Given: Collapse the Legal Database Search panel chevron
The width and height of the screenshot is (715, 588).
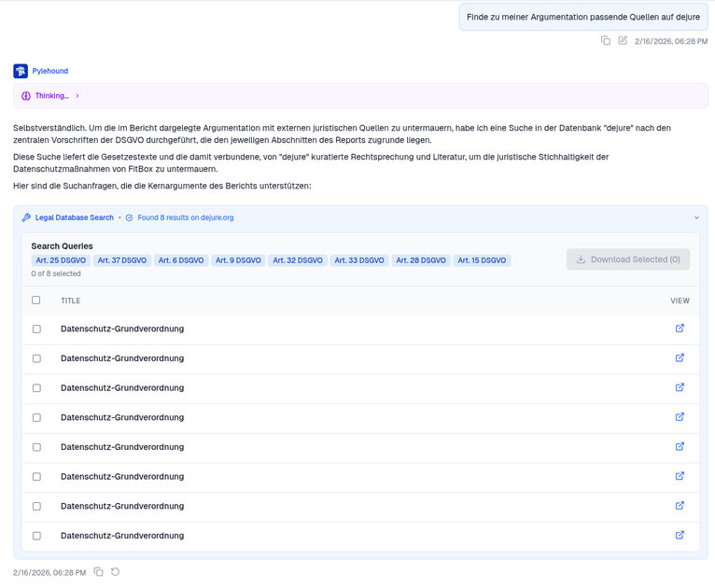Looking at the screenshot, I should [696, 217].
